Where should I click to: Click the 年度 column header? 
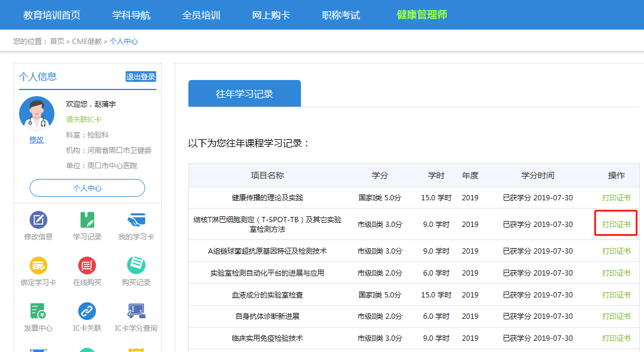click(x=470, y=175)
